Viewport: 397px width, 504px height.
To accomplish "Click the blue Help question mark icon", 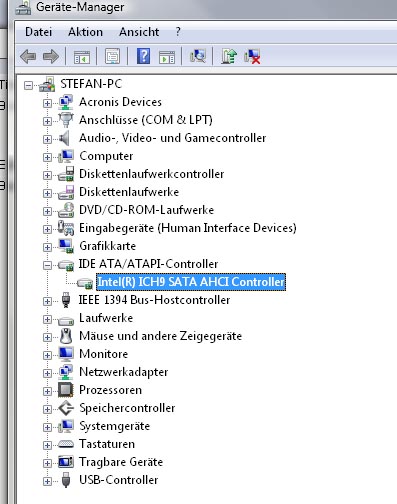I will tap(143, 56).
